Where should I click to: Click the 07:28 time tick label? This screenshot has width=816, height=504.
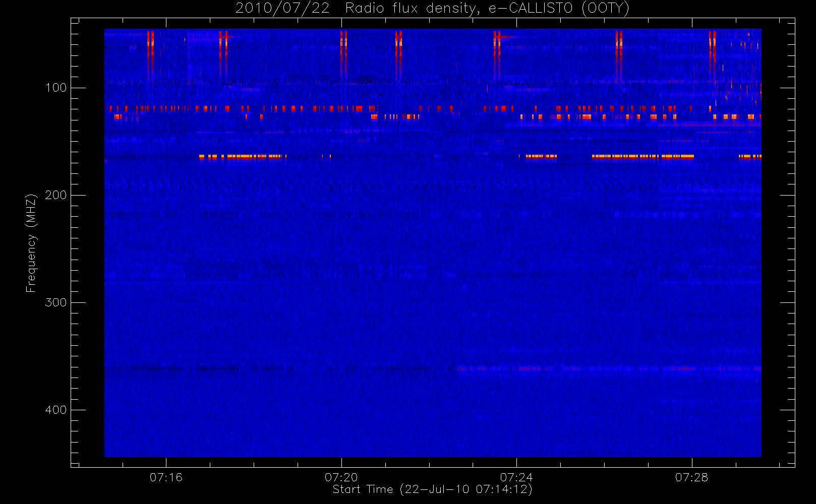click(x=691, y=477)
